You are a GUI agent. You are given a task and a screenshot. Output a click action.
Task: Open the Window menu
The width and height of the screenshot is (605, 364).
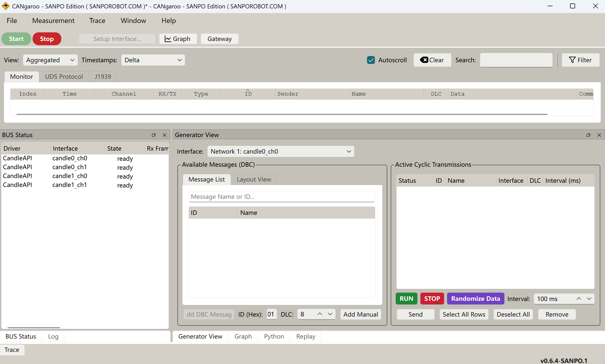tap(133, 21)
